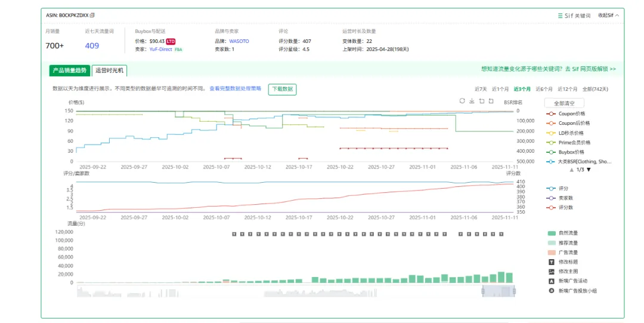Toggle 推荐流量 light green legend swatch
Screen dimensions: 644x323
pyautogui.click(x=552, y=243)
